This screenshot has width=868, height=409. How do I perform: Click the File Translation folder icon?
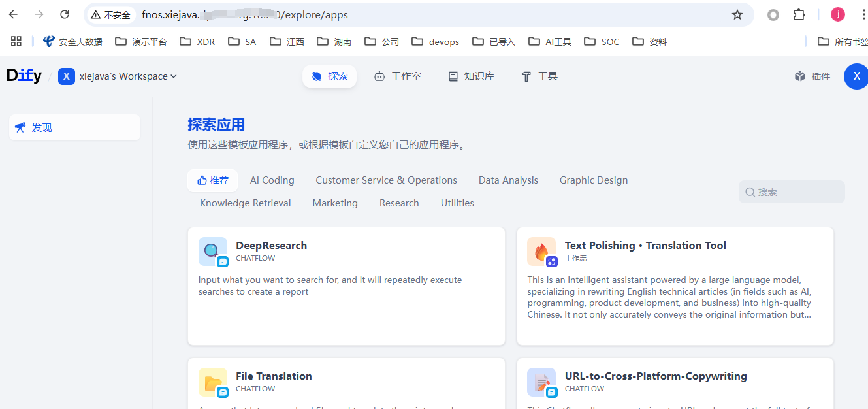point(212,382)
